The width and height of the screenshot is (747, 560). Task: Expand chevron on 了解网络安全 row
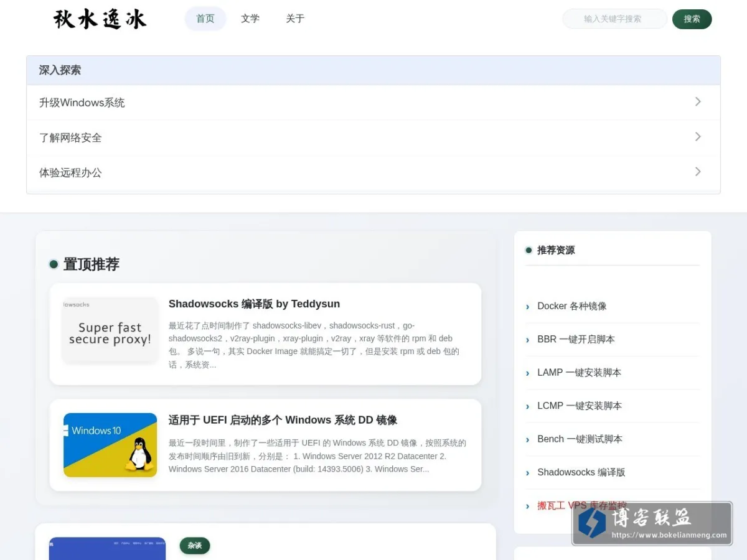[698, 136]
